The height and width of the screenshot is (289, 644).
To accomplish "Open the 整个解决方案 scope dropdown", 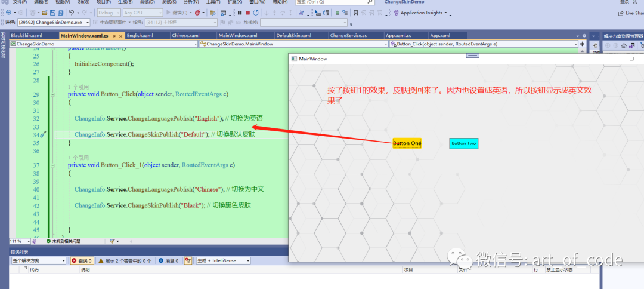I will [x=38, y=260].
